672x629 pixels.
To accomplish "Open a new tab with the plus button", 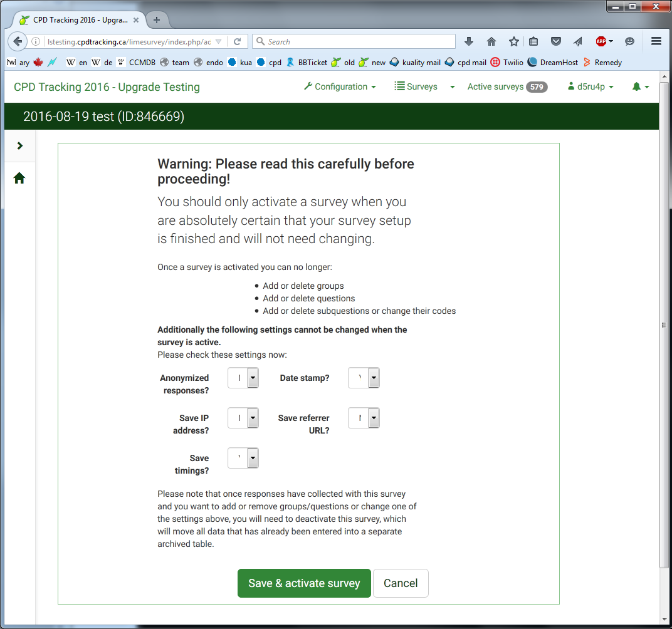I will pos(157,19).
